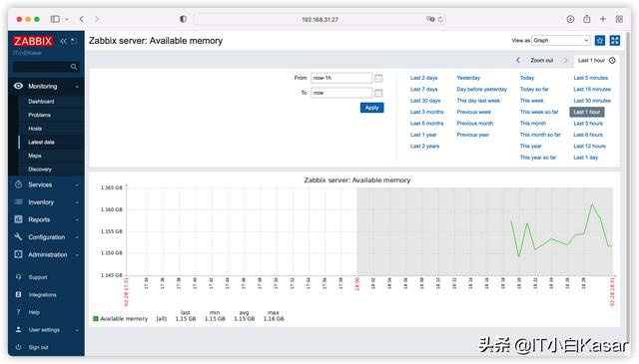639x364 pixels.
Task: Select Latest data menu item
Action: pyautogui.click(x=41, y=142)
